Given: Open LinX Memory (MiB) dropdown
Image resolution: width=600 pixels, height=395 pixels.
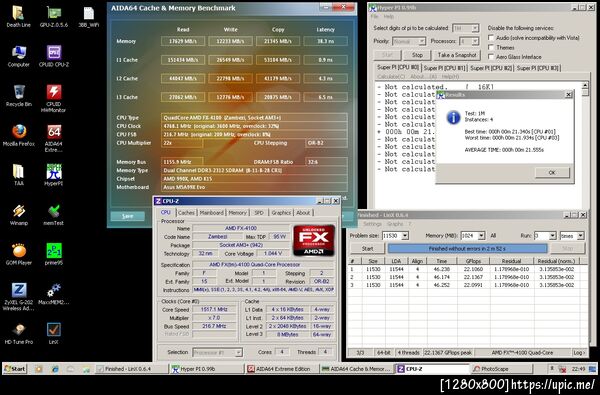Looking at the screenshot, I should [481, 236].
